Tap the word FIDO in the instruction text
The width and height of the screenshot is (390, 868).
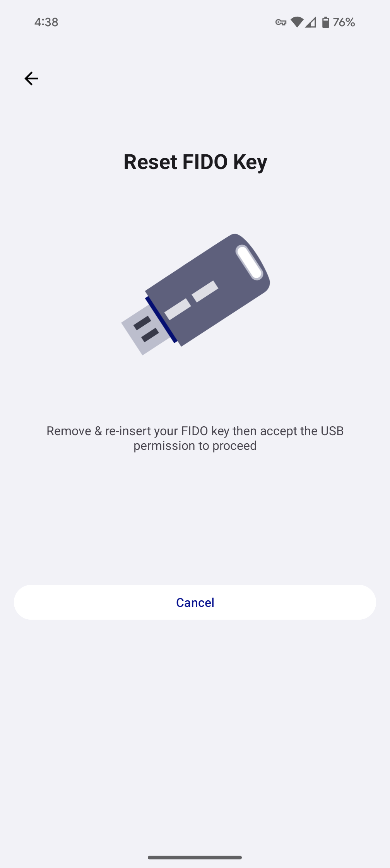click(x=195, y=431)
